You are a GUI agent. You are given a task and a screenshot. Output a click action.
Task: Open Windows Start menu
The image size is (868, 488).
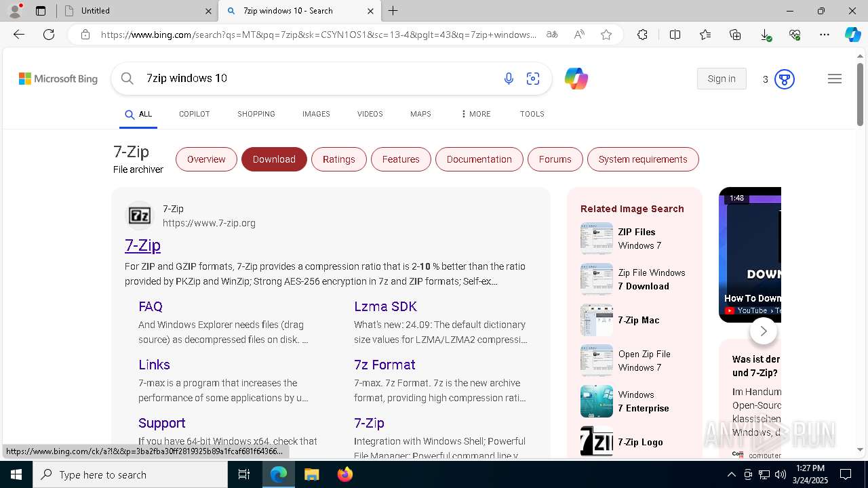pos(16,474)
